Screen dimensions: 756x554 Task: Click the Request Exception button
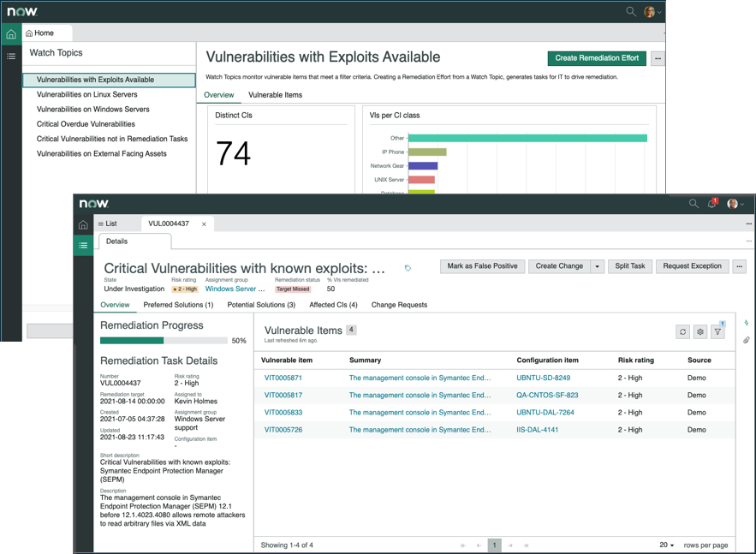click(692, 266)
